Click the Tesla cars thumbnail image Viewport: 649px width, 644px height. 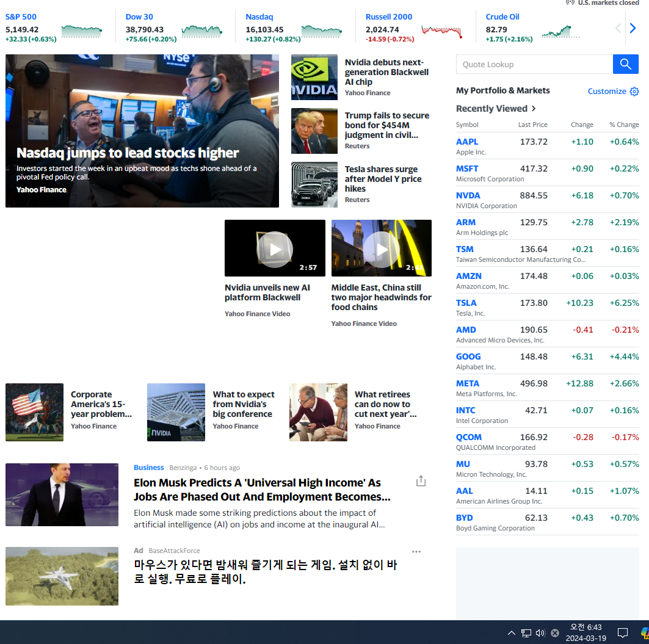click(x=314, y=184)
